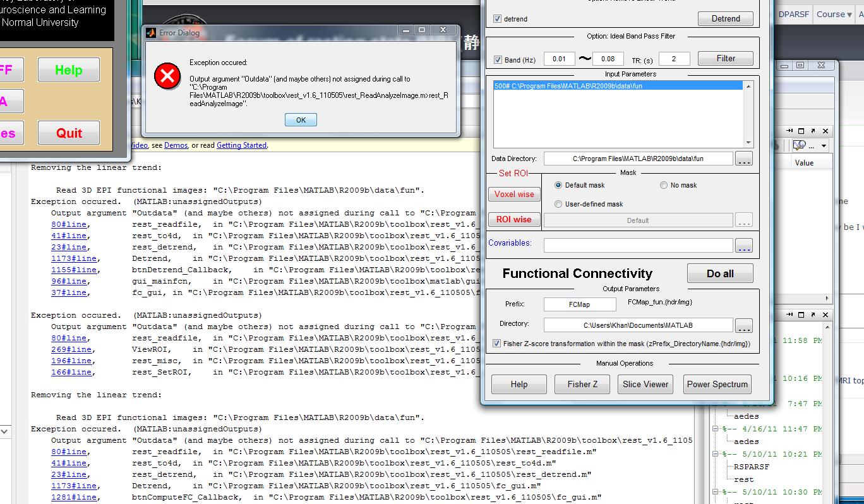Click the Detrend button
Screen dimensions: 864x504
726,18
